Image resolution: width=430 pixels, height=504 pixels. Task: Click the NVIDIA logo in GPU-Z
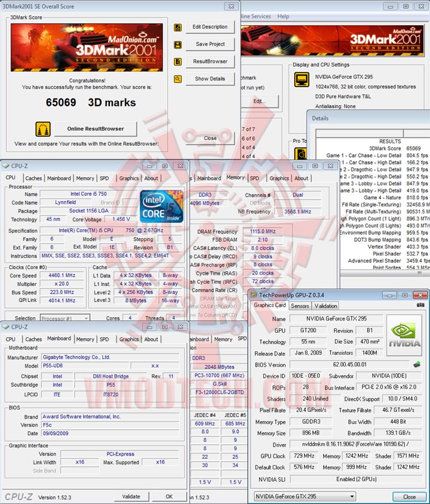404,335
